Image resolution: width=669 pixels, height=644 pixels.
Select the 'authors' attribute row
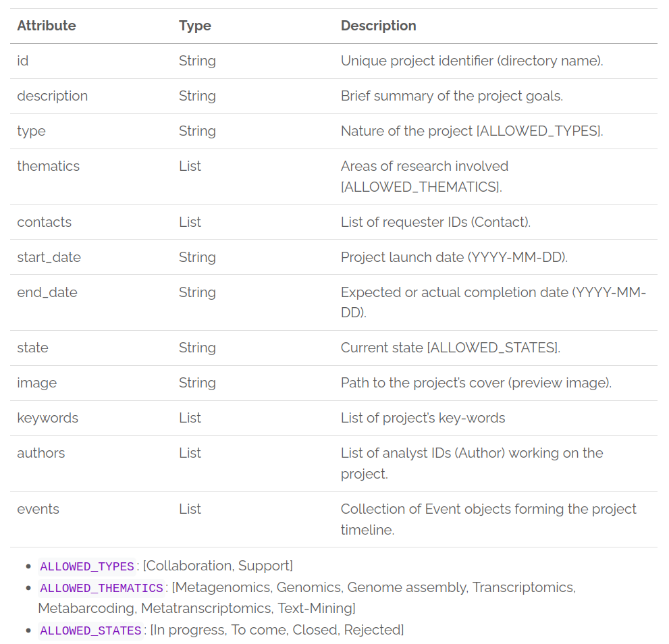coord(41,453)
